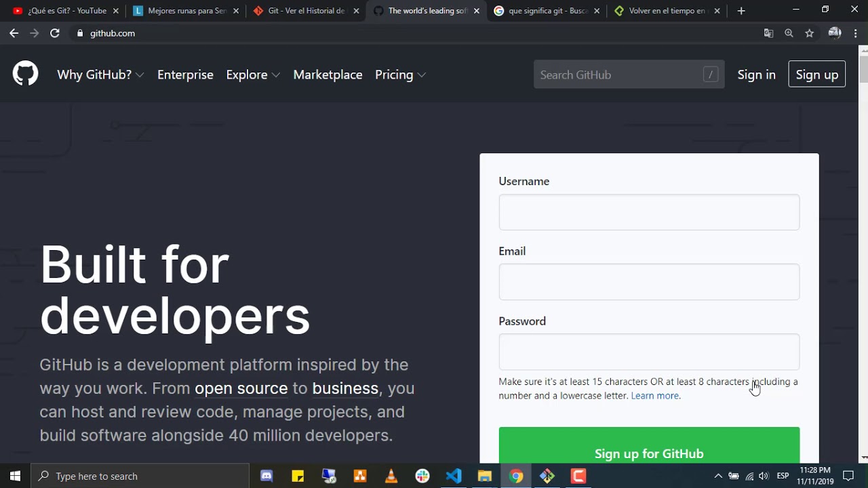This screenshot has height=488, width=868.
Task: Switch to the 'Git - Ver el Historial' tab
Action: click(x=307, y=11)
